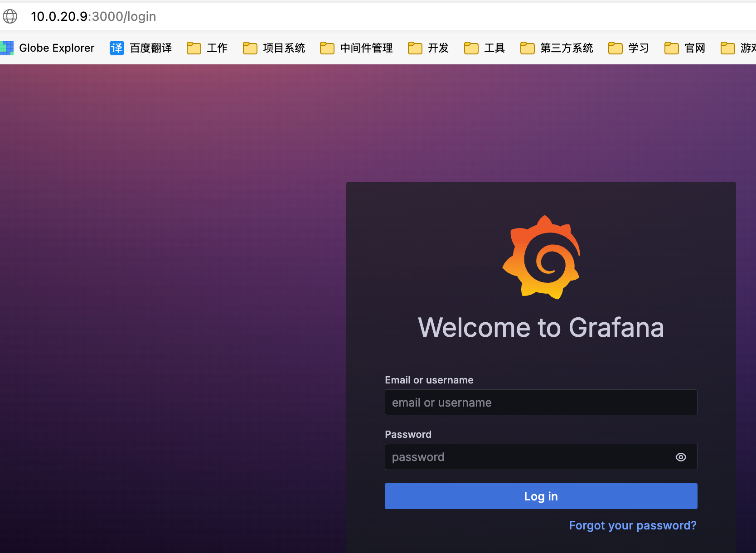Image resolution: width=756 pixels, height=553 pixels.
Task: Open the 百度翻译 bookmark
Action: click(x=141, y=48)
